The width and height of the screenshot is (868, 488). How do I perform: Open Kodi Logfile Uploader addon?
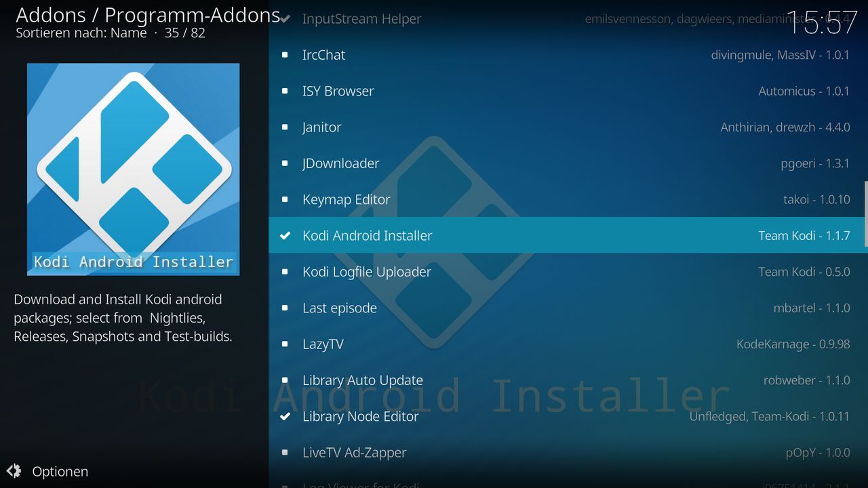(x=567, y=272)
